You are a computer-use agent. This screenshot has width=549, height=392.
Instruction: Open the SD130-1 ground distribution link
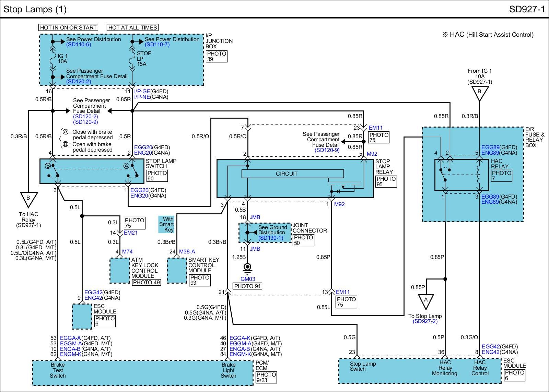(x=271, y=238)
